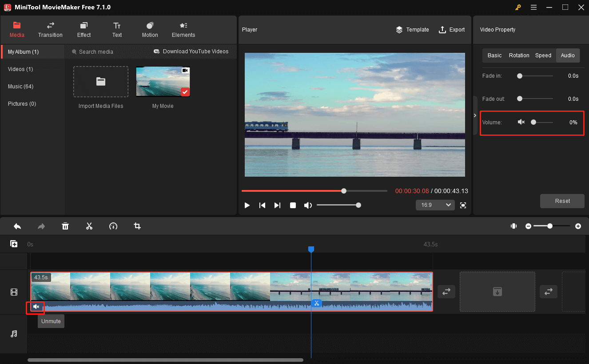589x364 pixels.
Task: Click the Reset button in Video Property
Action: (x=562, y=201)
